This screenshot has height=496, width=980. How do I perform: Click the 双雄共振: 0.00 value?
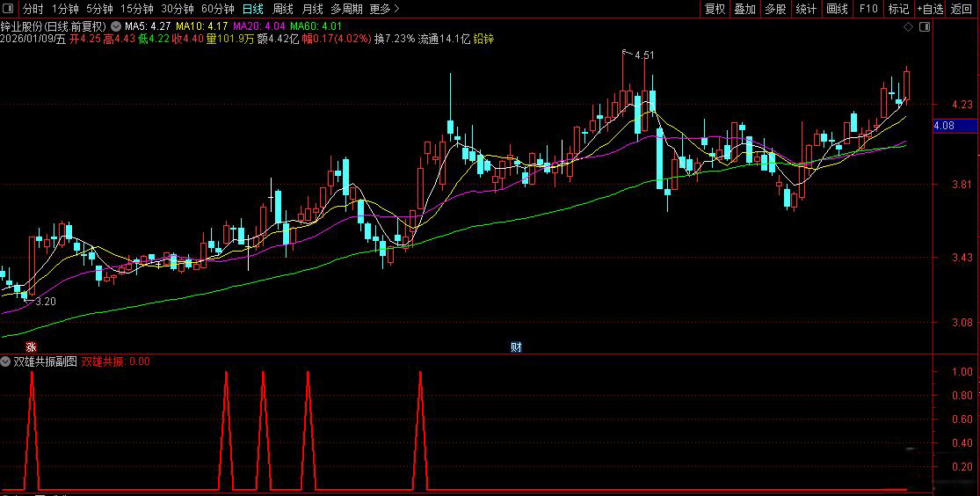coord(116,361)
